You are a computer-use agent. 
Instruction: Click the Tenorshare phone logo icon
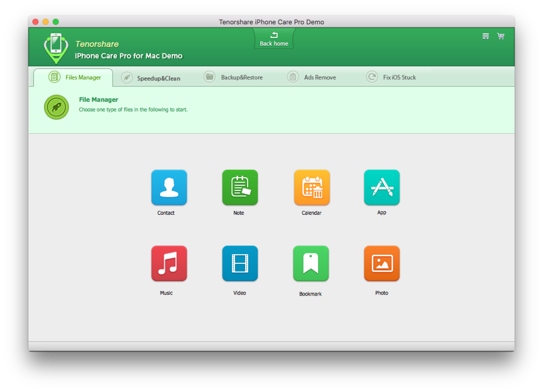pyautogui.click(x=56, y=48)
